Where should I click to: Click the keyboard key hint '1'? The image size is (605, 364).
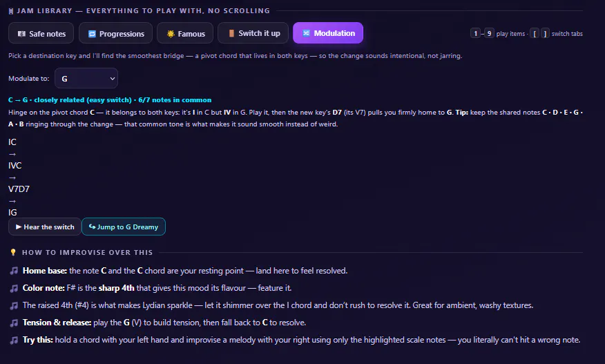pyautogui.click(x=475, y=34)
